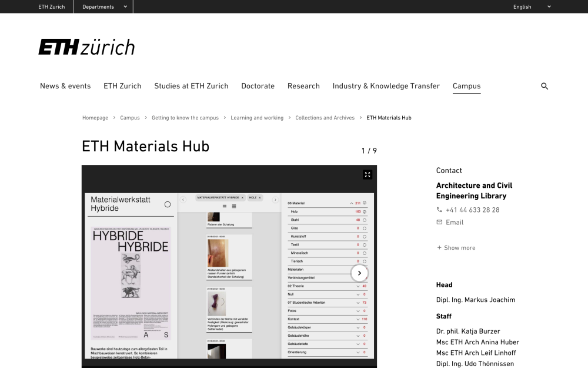The width and height of the screenshot is (588, 368).
Task: Go to next gallery slide arrow
Action: (x=359, y=273)
